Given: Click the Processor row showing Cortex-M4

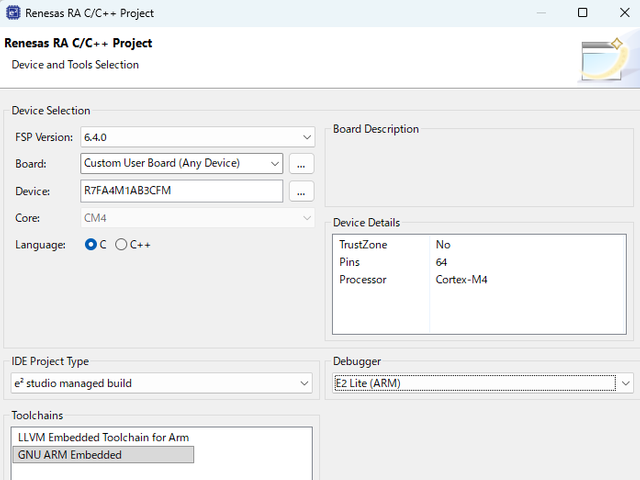Looking at the screenshot, I should 479,280.
